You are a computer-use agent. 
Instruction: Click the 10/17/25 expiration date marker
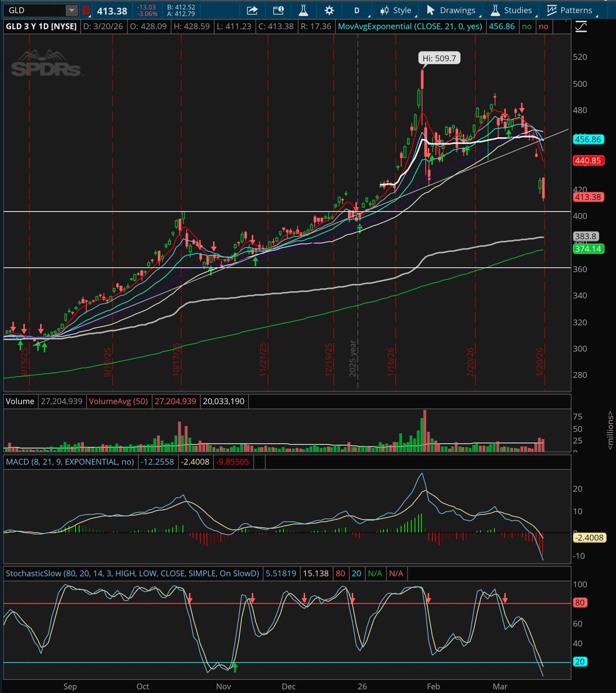coord(176,360)
